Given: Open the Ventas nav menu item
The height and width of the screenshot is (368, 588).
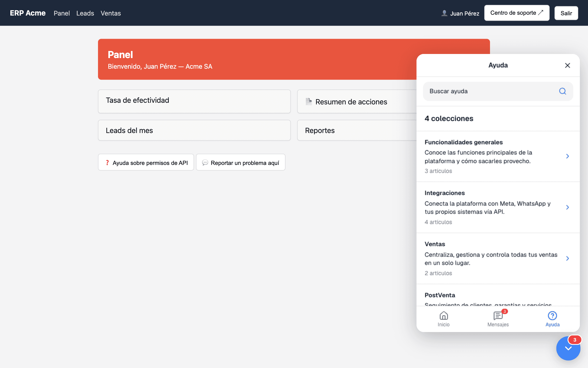Looking at the screenshot, I should tap(111, 13).
